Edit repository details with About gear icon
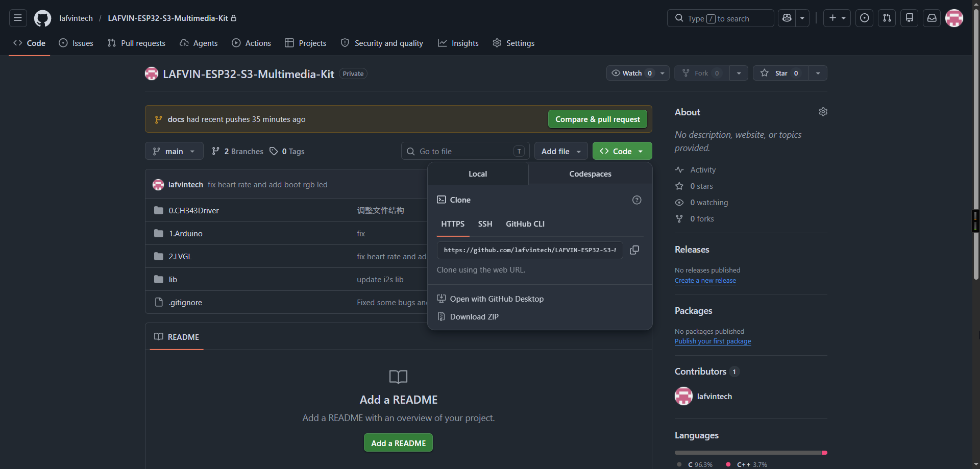980x469 pixels. (823, 112)
